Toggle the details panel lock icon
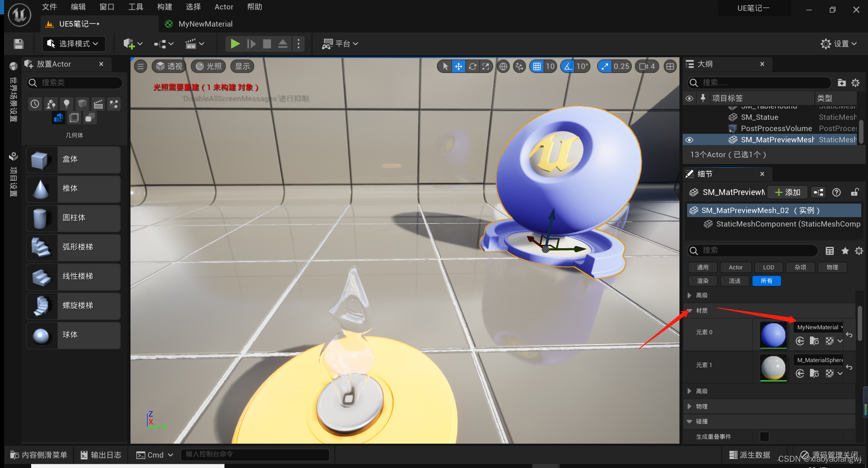 pos(855,192)
